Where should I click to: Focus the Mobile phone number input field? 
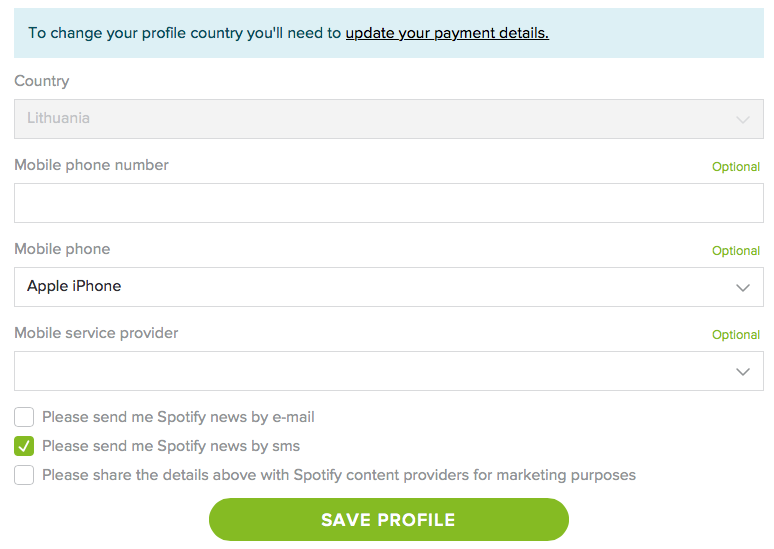[388, 203]
